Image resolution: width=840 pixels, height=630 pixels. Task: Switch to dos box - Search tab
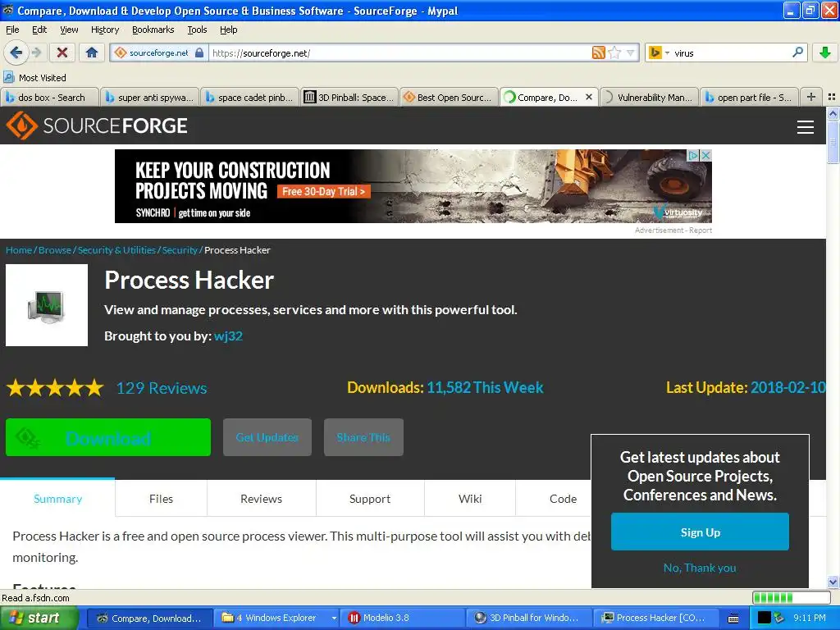pyautogui.click(x=50, y=97)
